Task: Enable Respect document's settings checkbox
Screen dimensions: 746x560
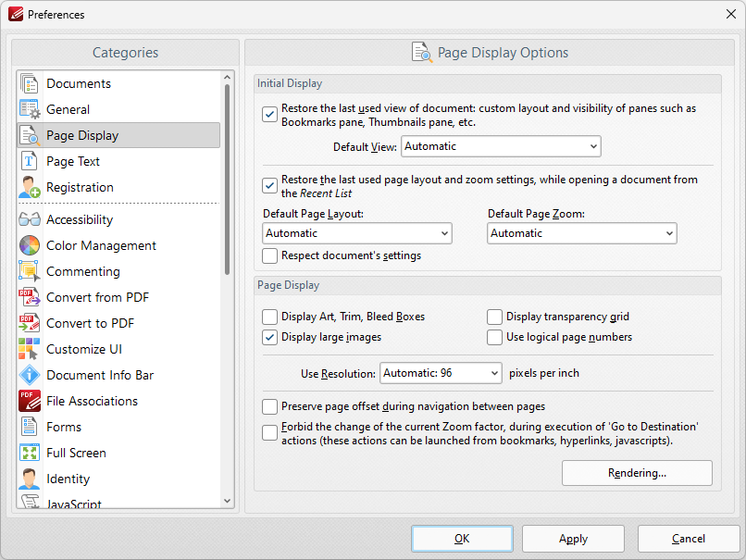Action: (x=269, y=256)
